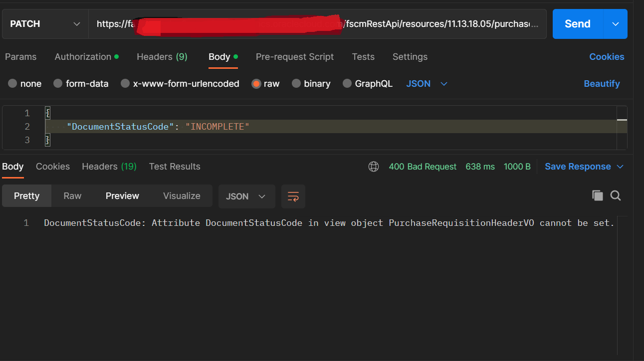Select the binary body type
Viewport: 644px width, 361px height.
click(x=311, y=84)
